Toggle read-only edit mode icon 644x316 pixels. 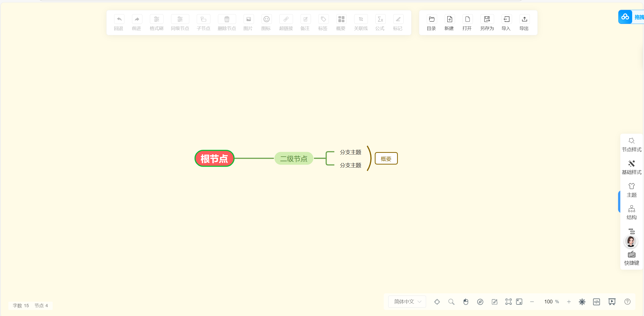494,302
